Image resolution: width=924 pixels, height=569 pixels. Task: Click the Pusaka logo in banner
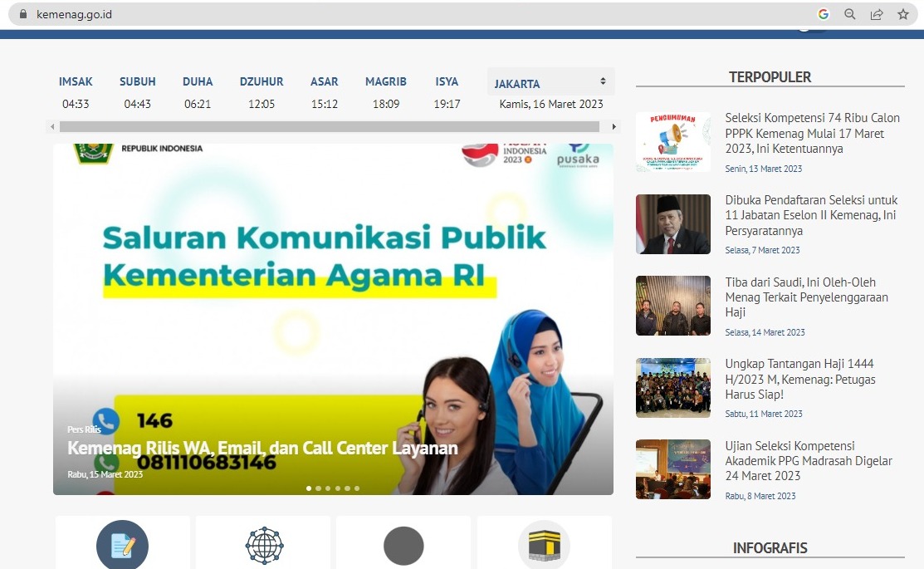(x=578, y=155)
